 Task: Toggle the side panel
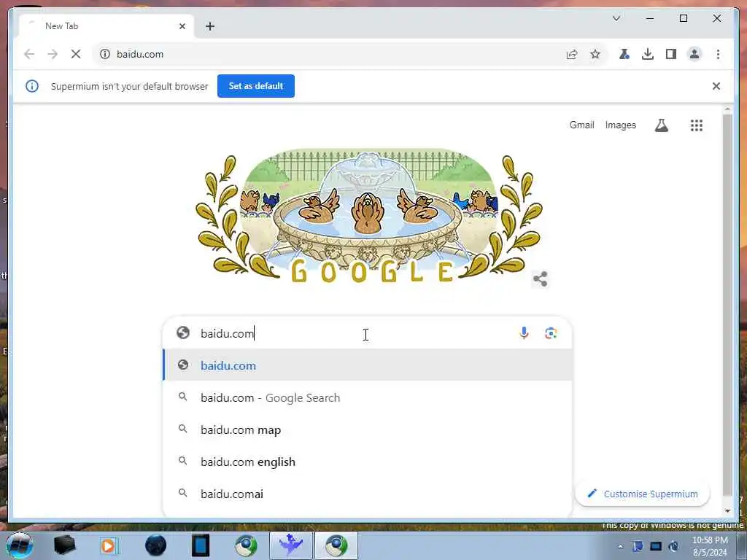(671, 54)
